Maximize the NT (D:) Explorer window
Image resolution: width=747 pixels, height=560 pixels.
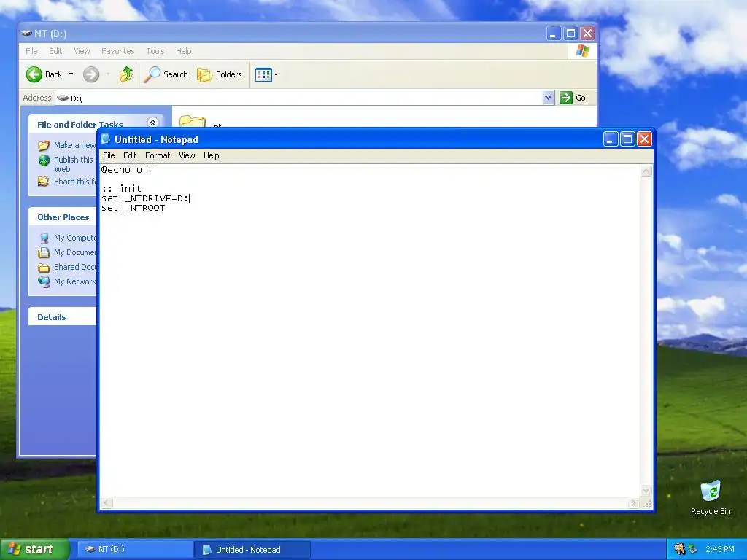coord(570,34)
